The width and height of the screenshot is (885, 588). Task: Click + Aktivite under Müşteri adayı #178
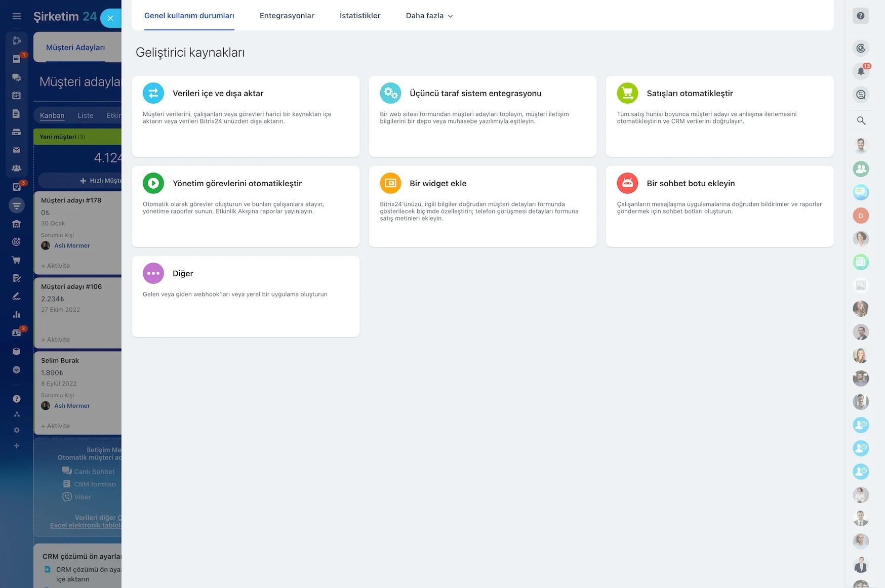click(x=56, y=266)
